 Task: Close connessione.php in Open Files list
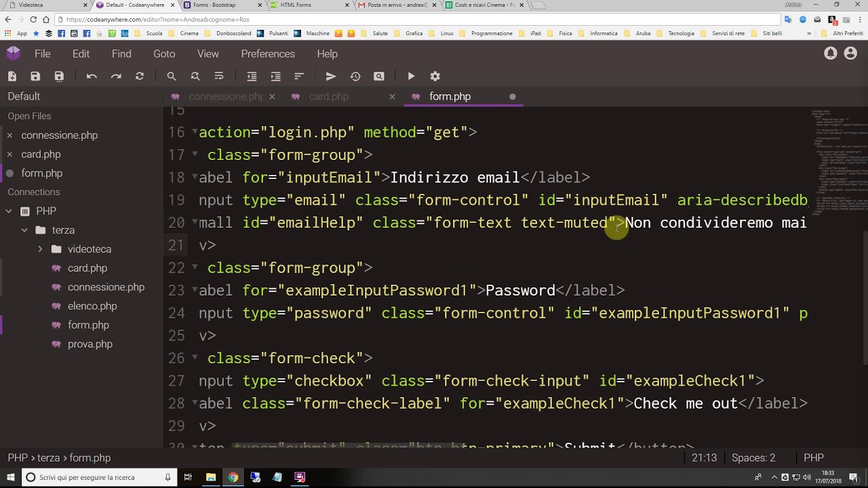point(9,136)
